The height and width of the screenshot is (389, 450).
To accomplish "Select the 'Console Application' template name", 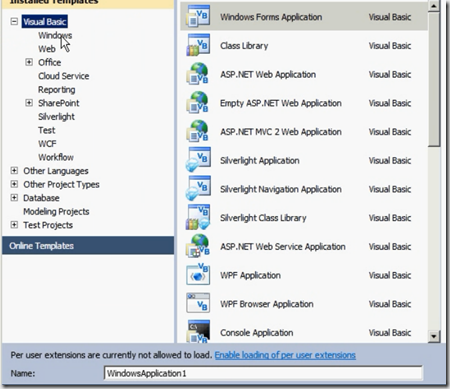I will (x=257, y=332).
